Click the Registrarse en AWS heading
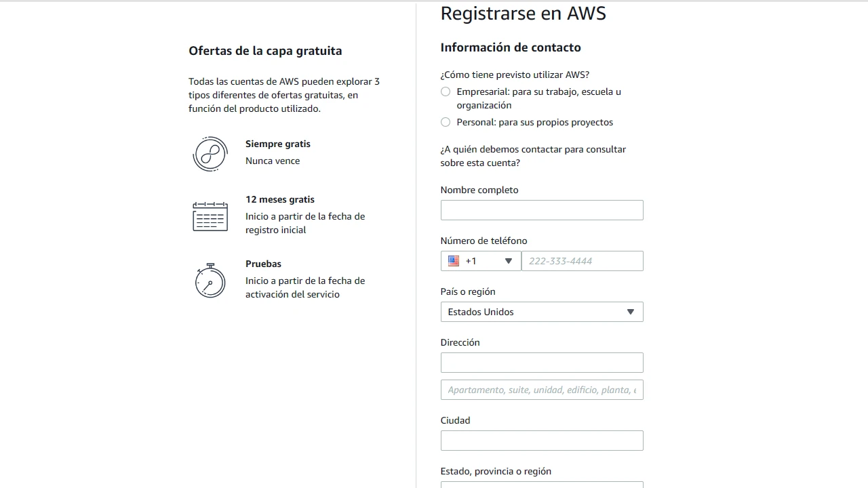The image size is (868, 488). (x=524, y=14)
